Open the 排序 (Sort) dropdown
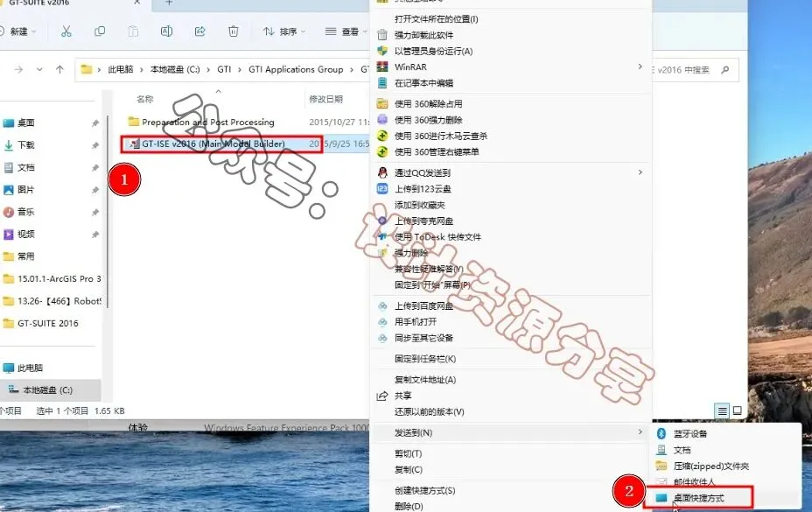The width and height of the screenshot is (812, 512). 284,32
